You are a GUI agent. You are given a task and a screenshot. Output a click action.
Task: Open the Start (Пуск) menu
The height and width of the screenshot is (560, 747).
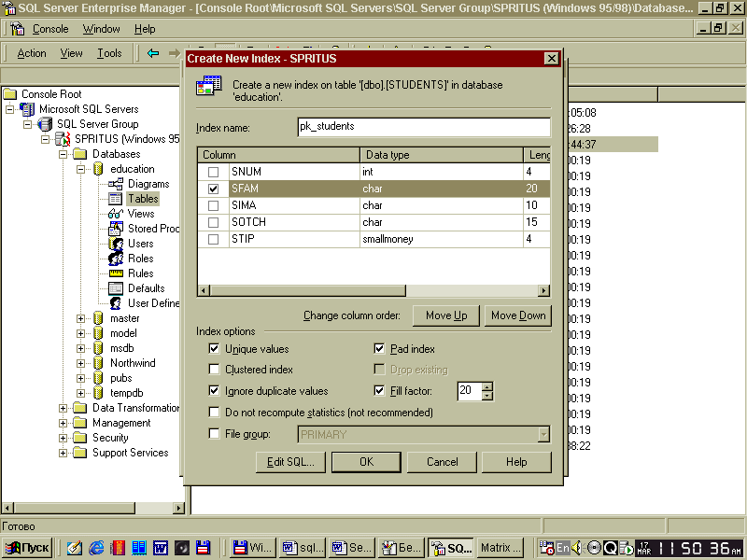point(27,548)
